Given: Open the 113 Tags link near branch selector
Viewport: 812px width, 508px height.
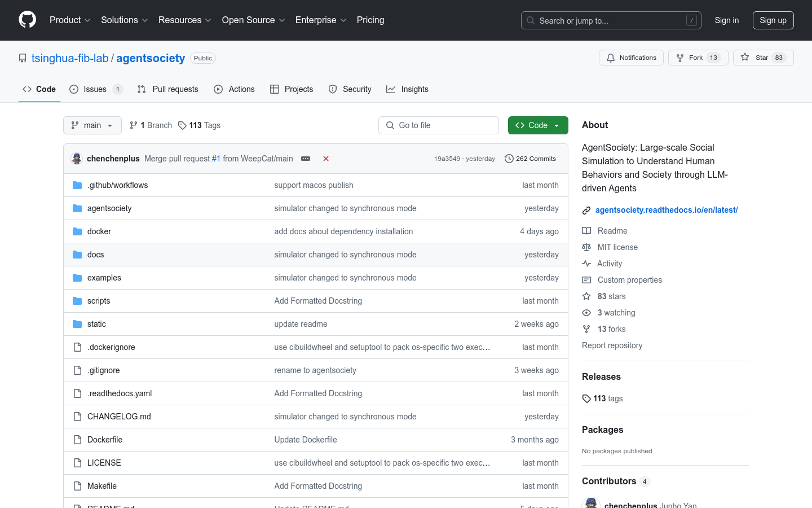Looking at the screenshot, I should [199, 125].
